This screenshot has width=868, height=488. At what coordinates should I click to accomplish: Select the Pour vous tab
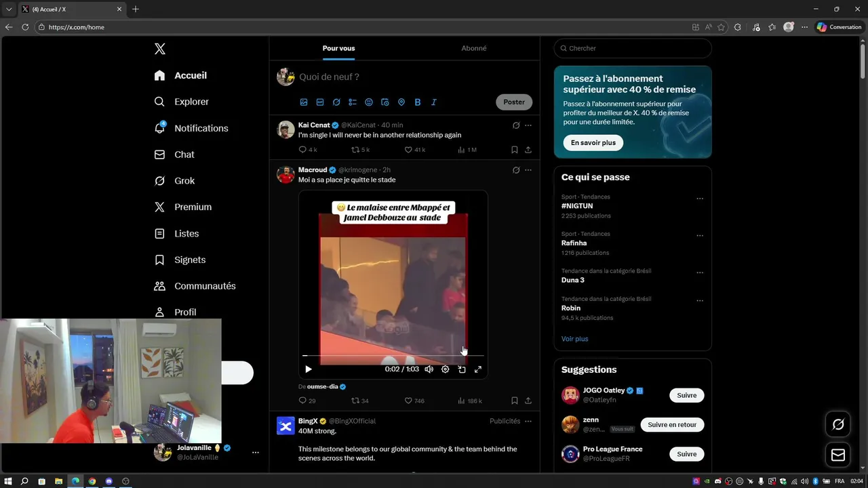click(x=338, y=48)
